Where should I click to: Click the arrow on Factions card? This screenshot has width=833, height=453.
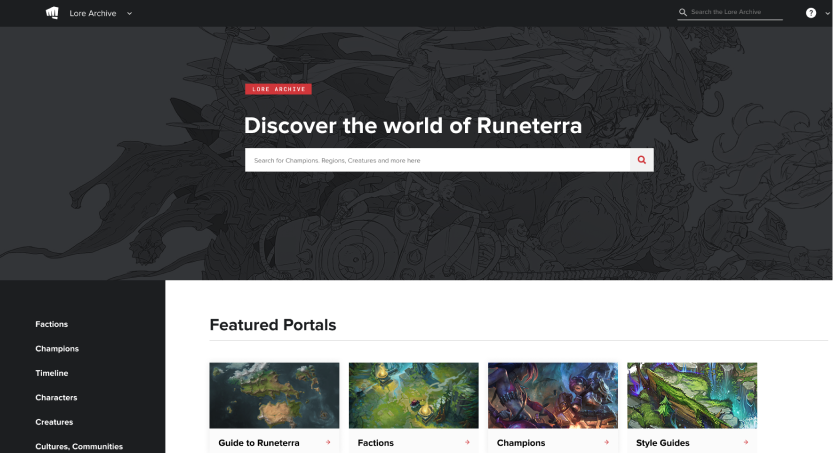click(468, 442)
